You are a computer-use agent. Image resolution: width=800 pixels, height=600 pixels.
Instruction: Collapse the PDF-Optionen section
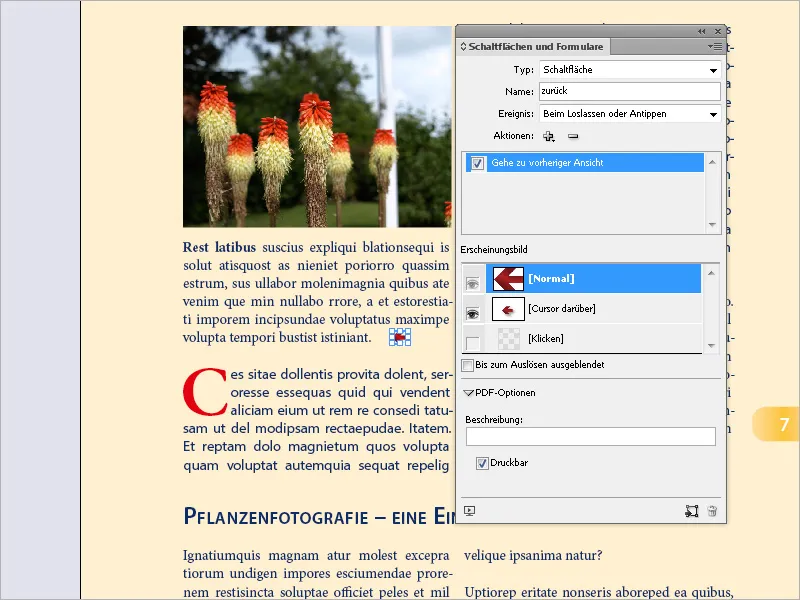[x=467, y=392]
